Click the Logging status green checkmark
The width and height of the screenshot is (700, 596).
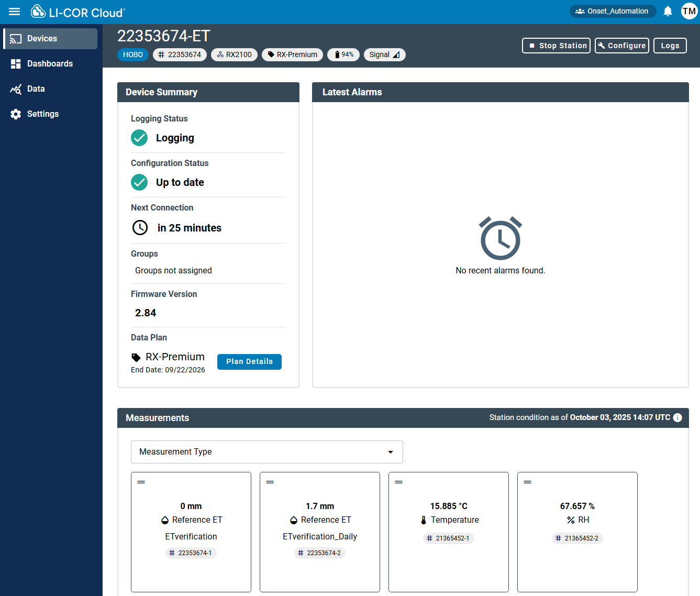139,138
